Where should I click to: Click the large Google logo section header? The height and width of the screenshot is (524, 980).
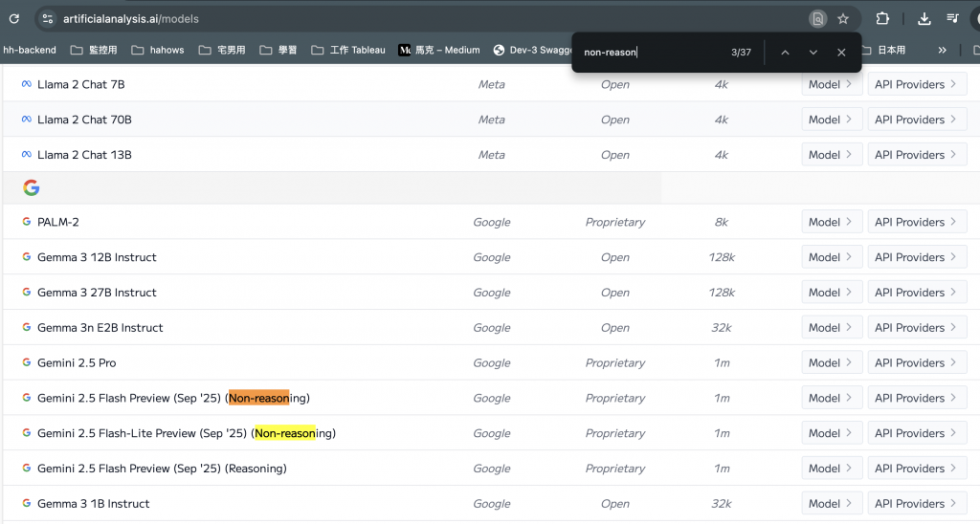tap(32, 187)
